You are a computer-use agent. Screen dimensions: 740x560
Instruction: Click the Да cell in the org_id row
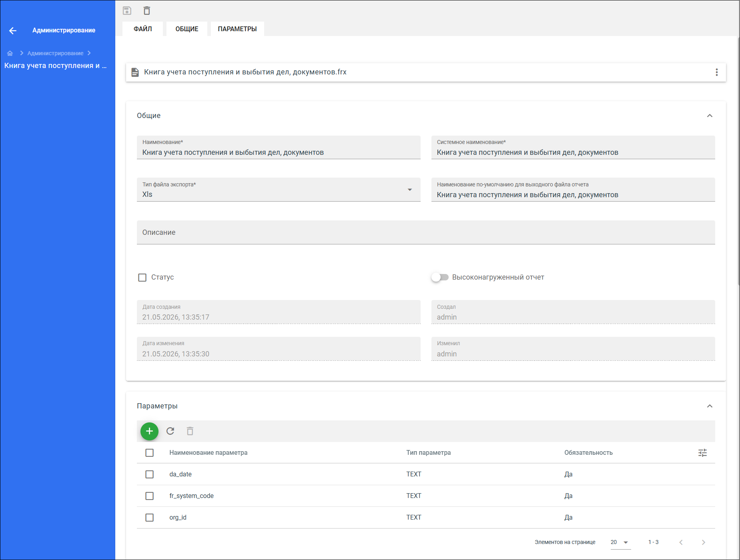click(568, 518)
